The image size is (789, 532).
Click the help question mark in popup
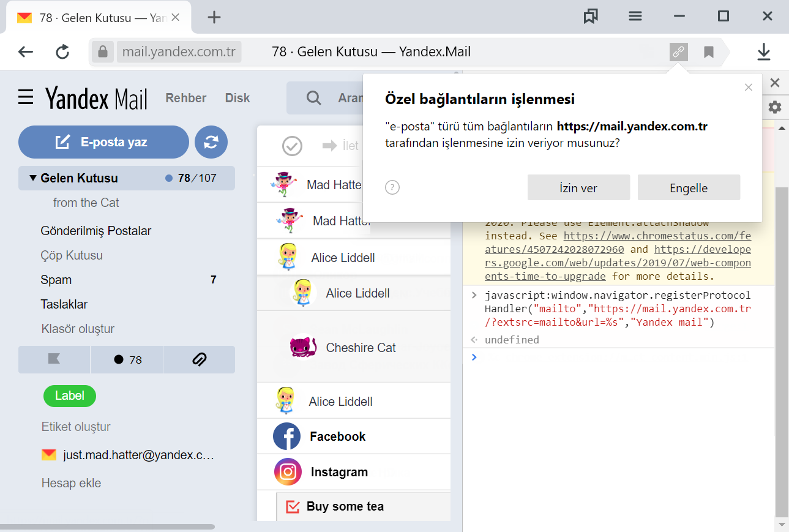(x=392, y=187)
